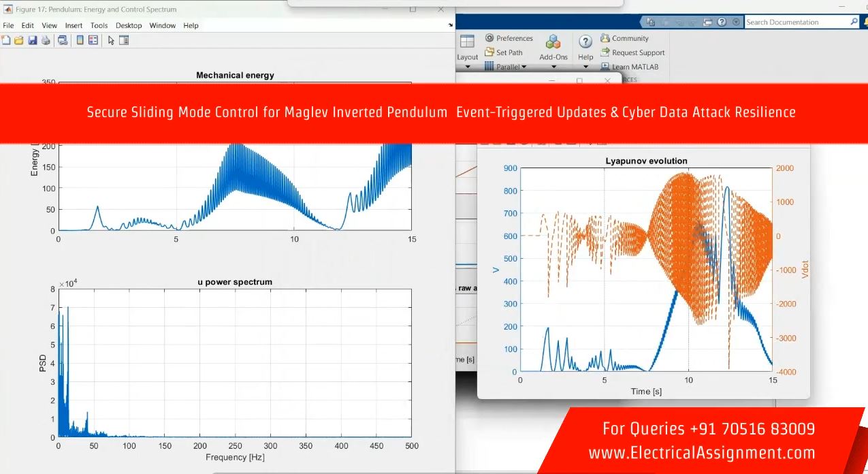Click the Set Path icon

coord(489,52)
